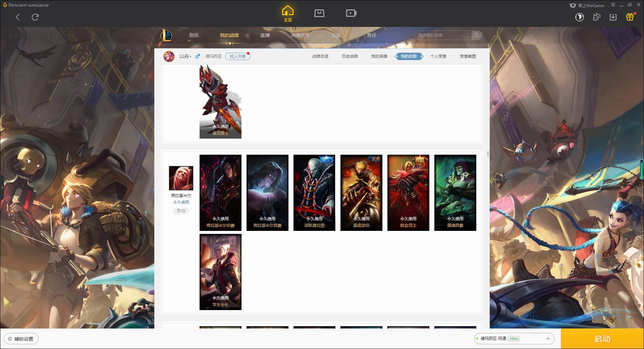Open the 直播 live stream tab
This screenshot has width=644, height=349.
pos(265,35)
